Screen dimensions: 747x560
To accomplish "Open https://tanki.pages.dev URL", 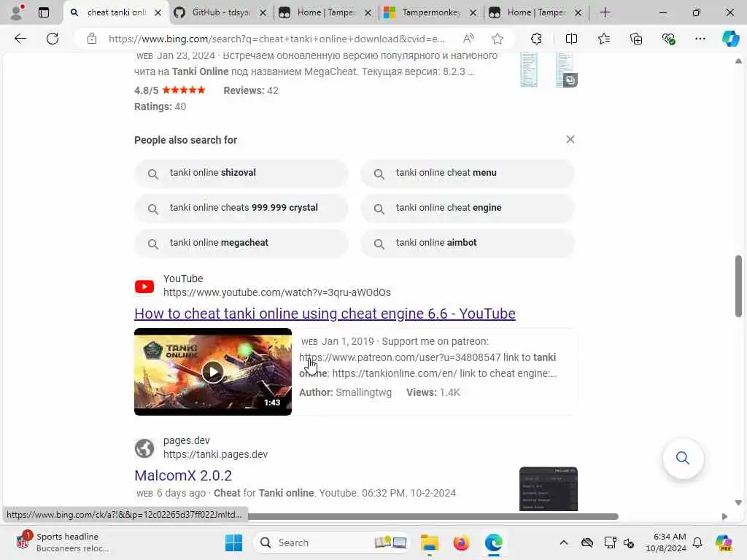I will (x=215, y=454).
